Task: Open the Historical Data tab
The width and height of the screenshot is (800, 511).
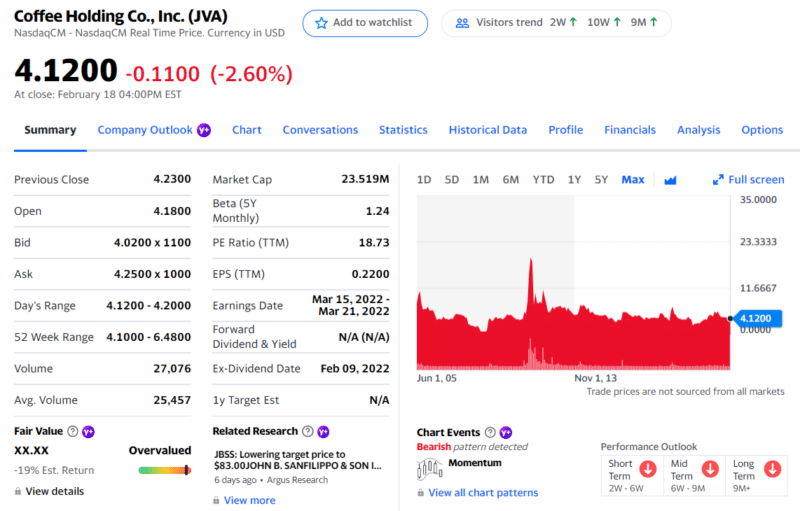Action: click(488, 130)
